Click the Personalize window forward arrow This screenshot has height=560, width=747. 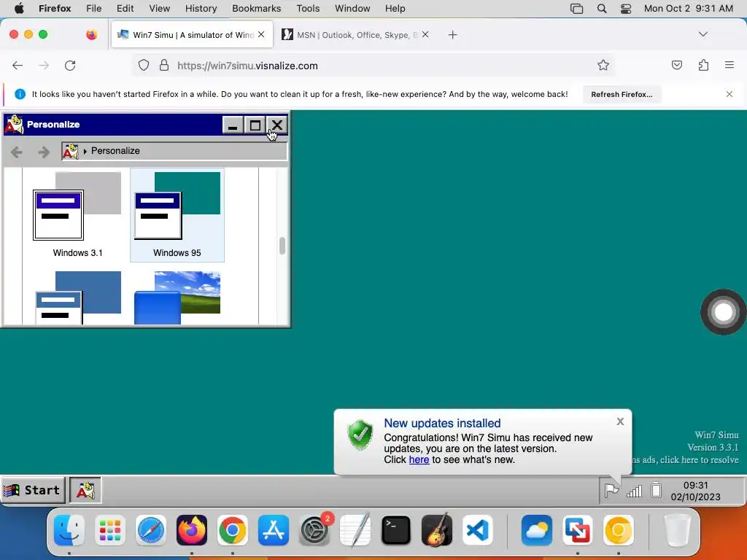[44, 152]
